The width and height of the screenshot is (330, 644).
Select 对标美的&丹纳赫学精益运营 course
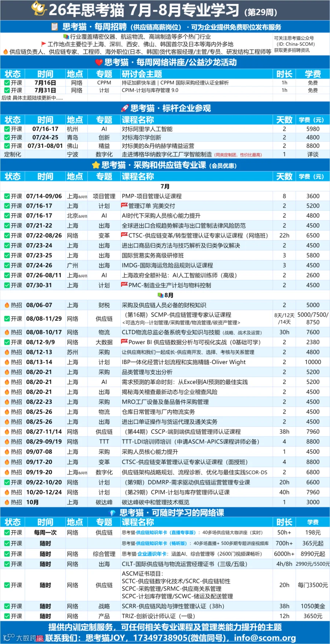[x=158, y=146]
